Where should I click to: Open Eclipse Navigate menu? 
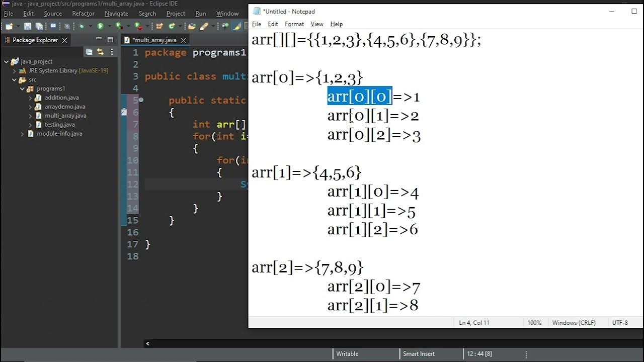116,14
